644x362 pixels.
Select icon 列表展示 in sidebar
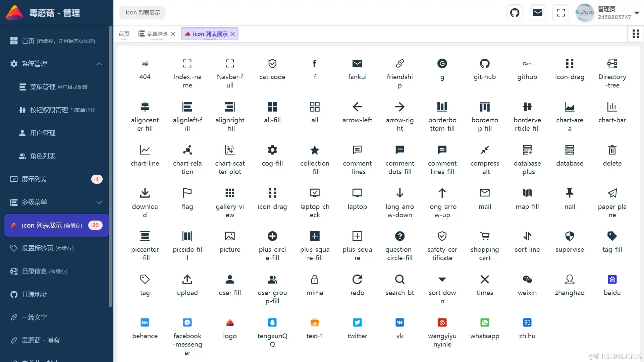tap(56, 225)
